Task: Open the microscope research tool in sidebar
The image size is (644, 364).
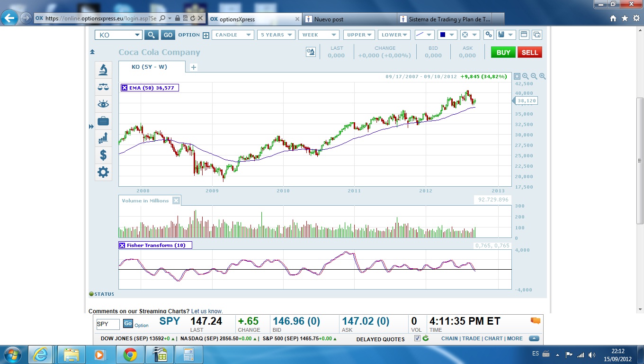Action: click(103, 70)
